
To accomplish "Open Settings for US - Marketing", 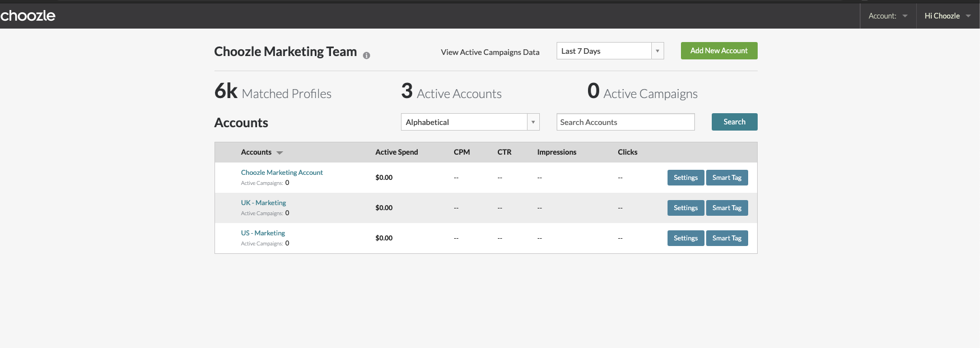I will 685,238.
